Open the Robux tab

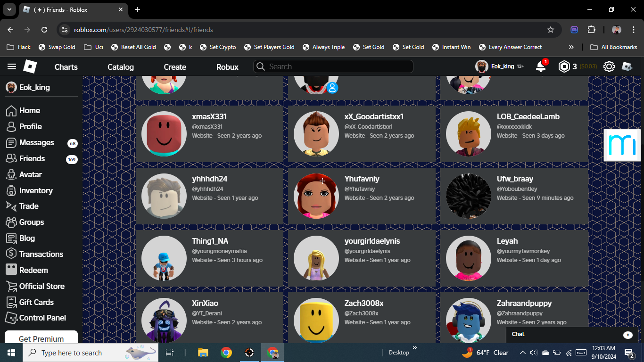coord(227,67)
